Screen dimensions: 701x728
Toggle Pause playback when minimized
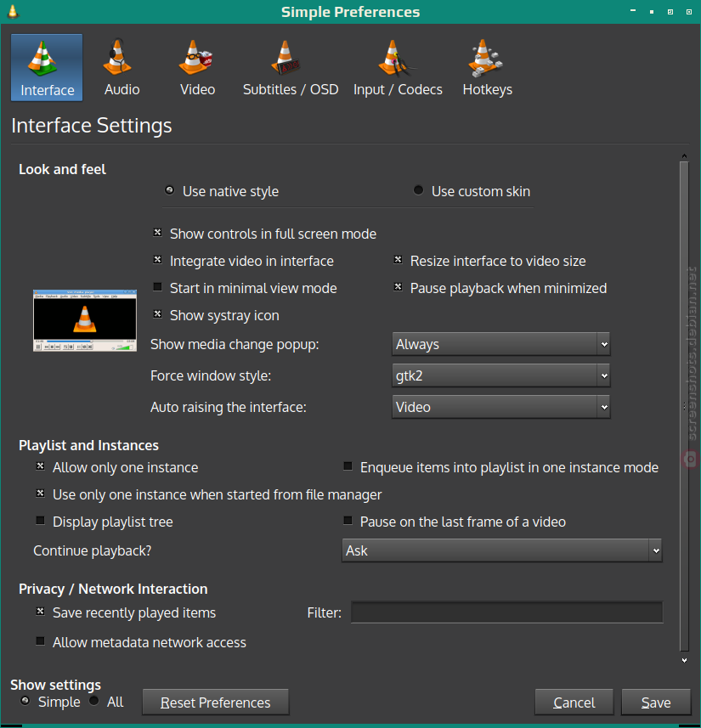pos(399,287)
